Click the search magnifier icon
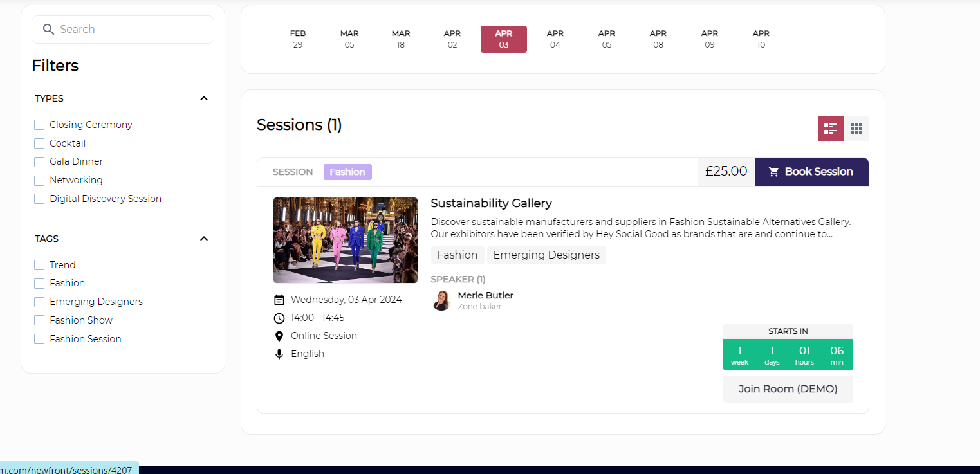The width and height of the screenshot is (980, 474). (48, 30)
